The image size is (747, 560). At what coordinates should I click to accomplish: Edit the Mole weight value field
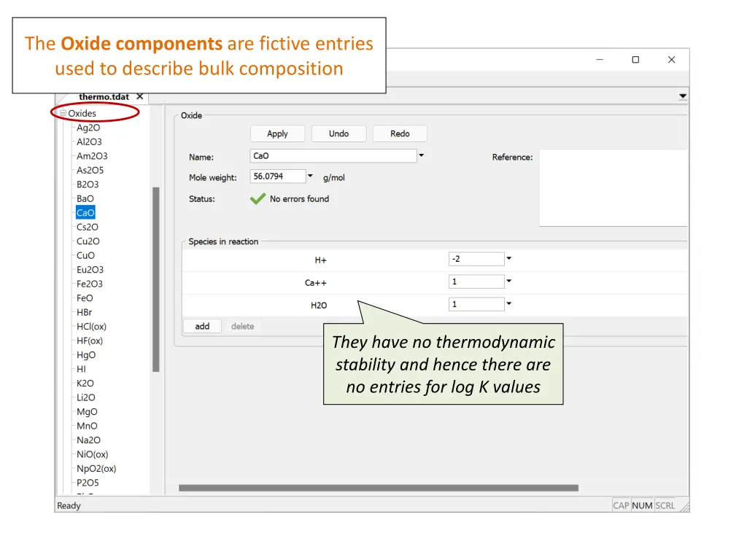tap(278, 176)
